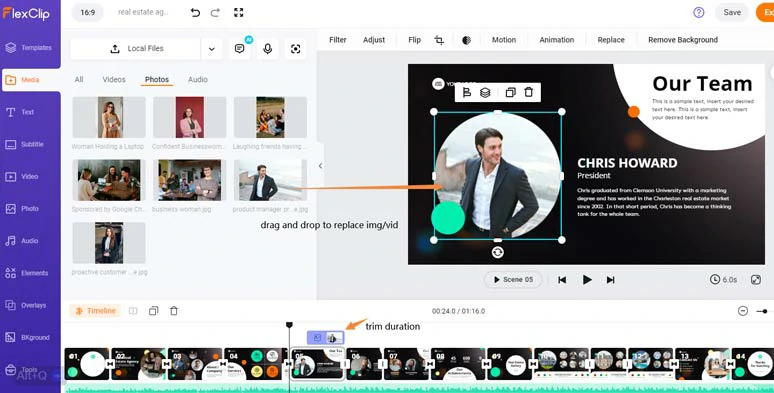Viewport: 774px width, 393px height.
Task: Duplicate the selected image element
Action: point(510,92)
